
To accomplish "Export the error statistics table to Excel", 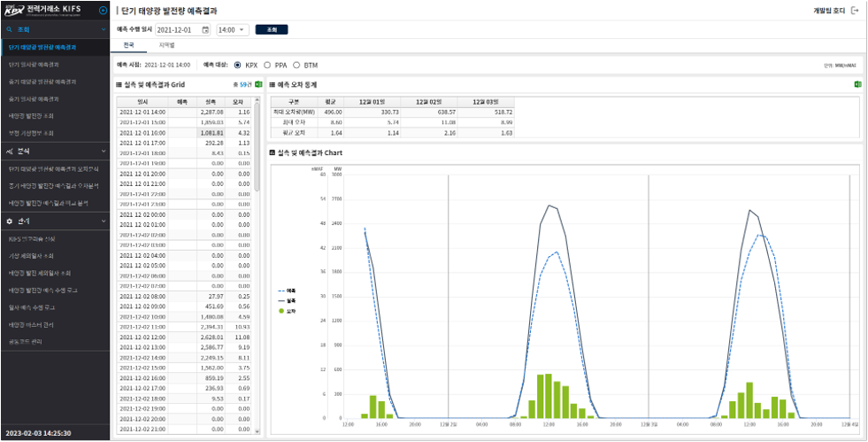I will [x=857, y=84].
